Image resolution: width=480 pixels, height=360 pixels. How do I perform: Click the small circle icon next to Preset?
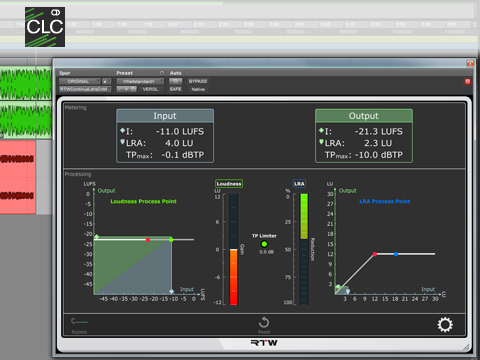[162, 73]
